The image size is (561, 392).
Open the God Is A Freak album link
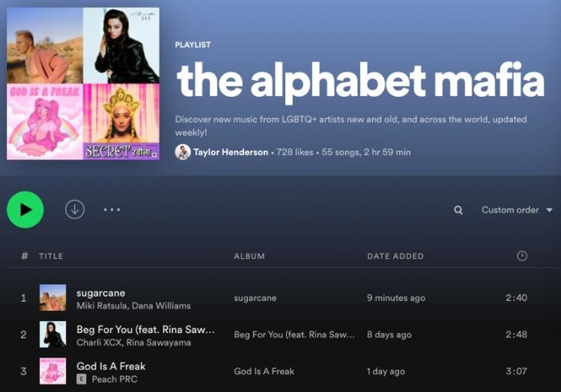[x=264, y=371]
